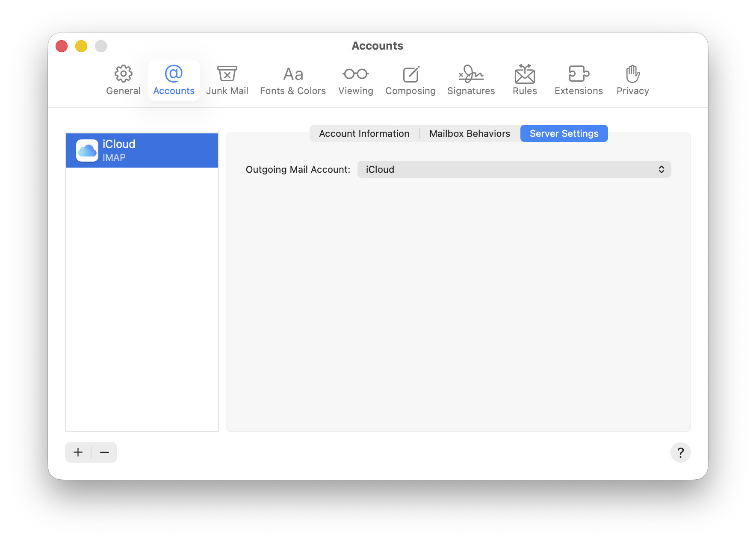The image size is (756, 543).
Task: Click the dropdown arrows beside iCloud
Action: (661, 169)
